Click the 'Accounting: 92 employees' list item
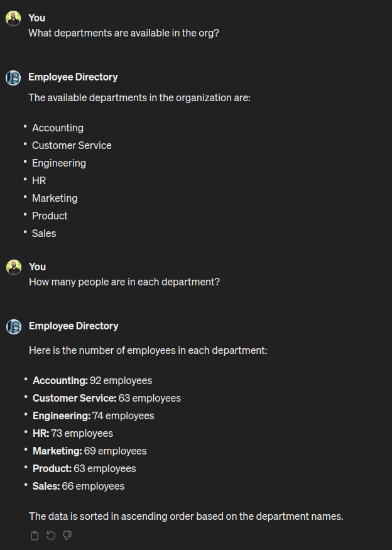This screenshot has height=550, width=392. [x=92, y=380]
